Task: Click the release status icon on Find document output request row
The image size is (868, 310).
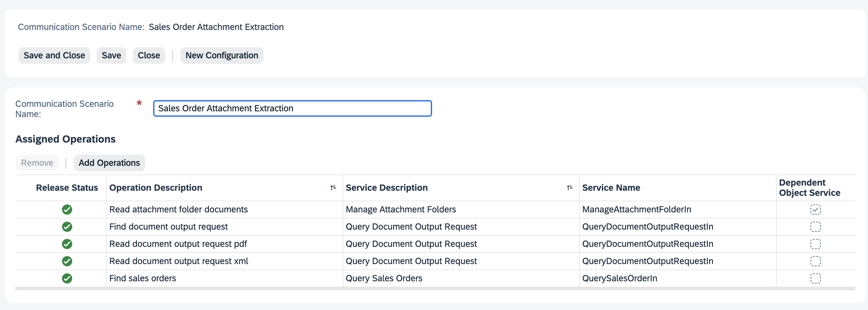Action: coord(67,226)
